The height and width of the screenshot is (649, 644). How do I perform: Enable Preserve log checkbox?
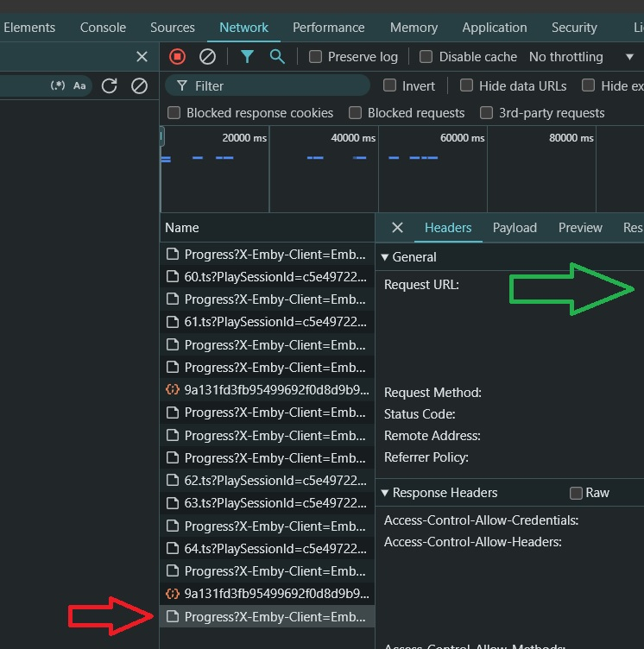(x=315, y=57)
